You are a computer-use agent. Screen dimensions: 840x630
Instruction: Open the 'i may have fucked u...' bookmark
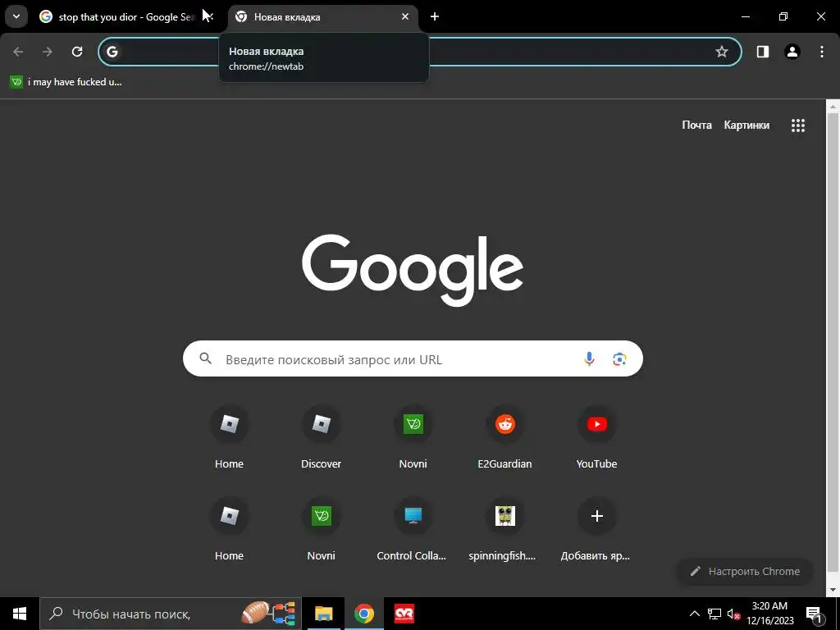(66, 82)
